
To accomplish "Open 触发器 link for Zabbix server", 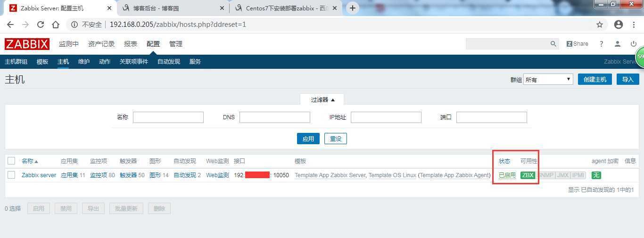I will click(x=128, y=175).
